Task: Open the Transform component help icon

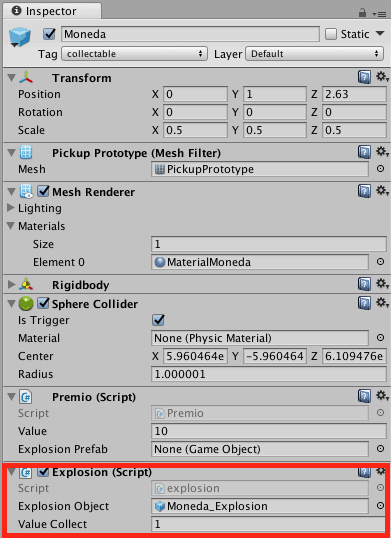Action: pyautogui.click(x=364, y=78)
